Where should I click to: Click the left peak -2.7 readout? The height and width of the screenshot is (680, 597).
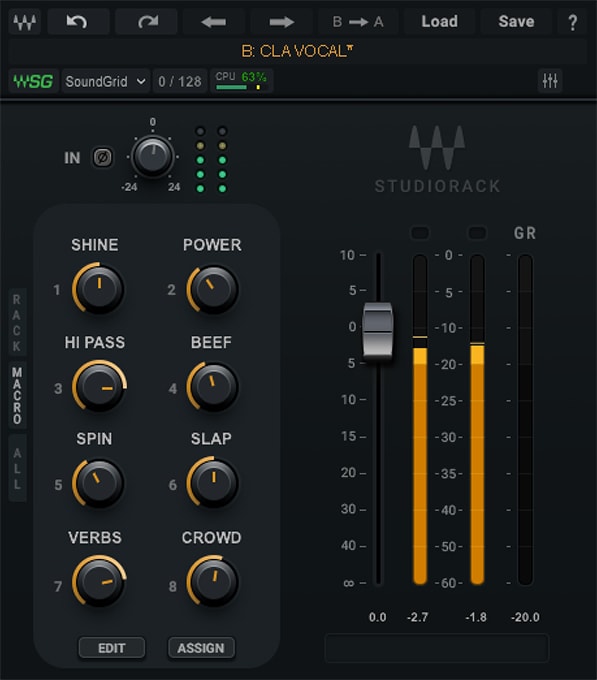pos(418,617)
